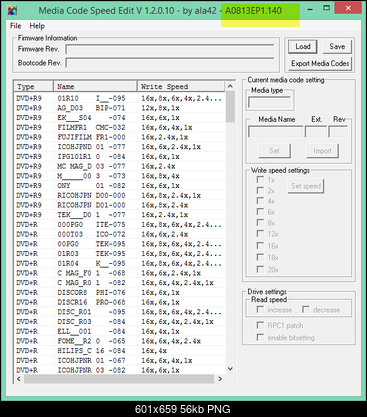Select the DISCOR8 PHI-076 row

pyautogui.click(x=120, y=292)
